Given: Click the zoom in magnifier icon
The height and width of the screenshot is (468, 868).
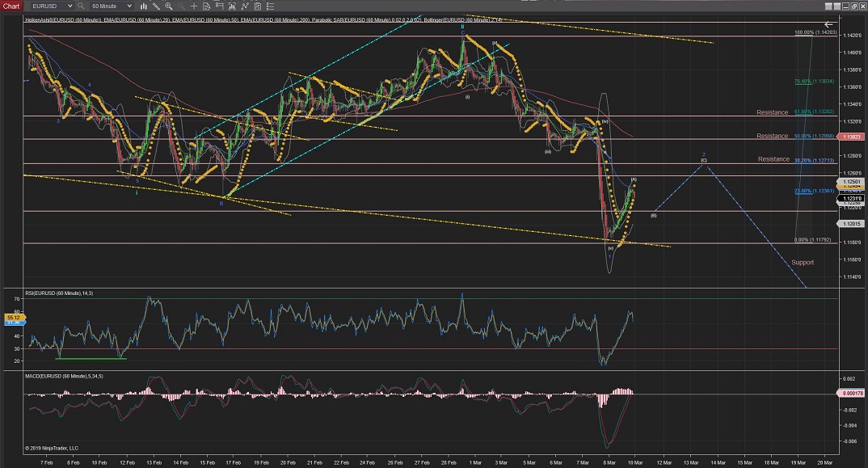Looking at the screenshot, I should (x=168, y=6).
